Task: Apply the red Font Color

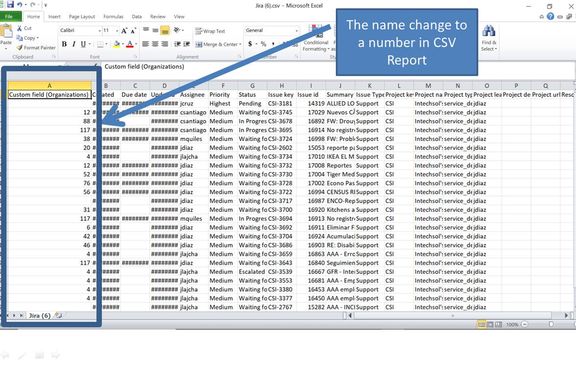Action: [129, 44]
